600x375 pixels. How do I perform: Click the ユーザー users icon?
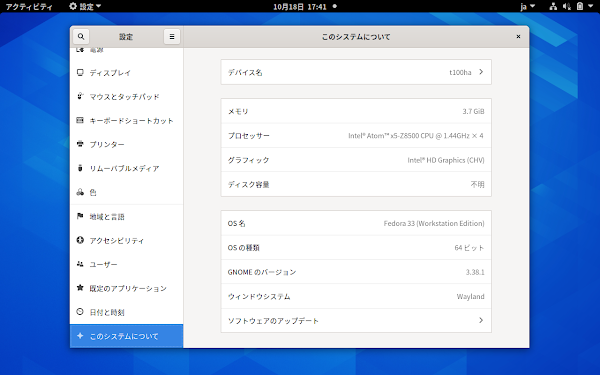click(x=80, y=264)
